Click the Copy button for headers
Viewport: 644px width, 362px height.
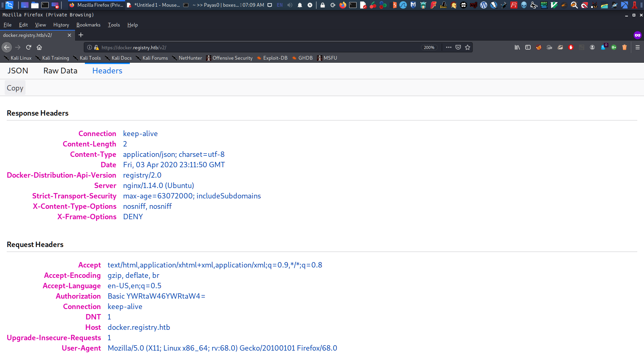coord(15,88)
